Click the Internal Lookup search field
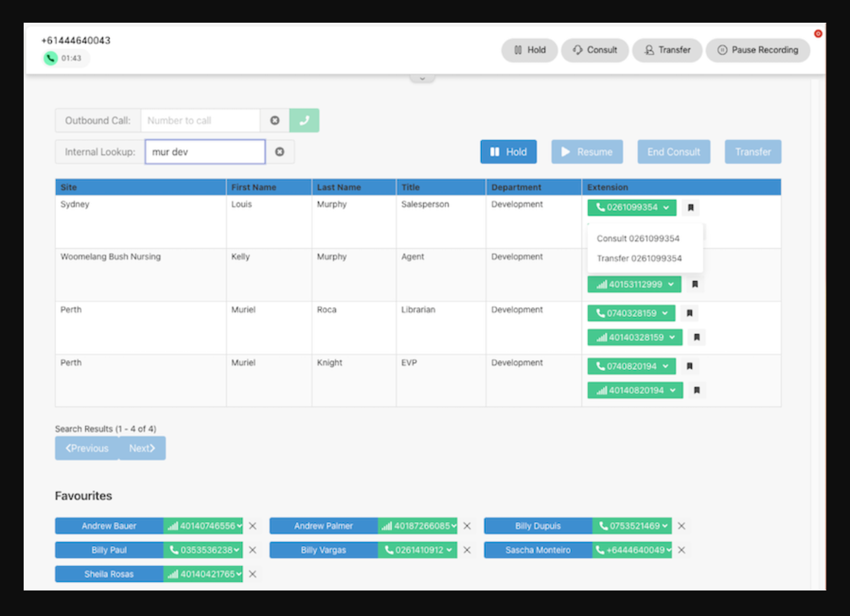This screenshot has width=850, height=616. coord(205,152)
